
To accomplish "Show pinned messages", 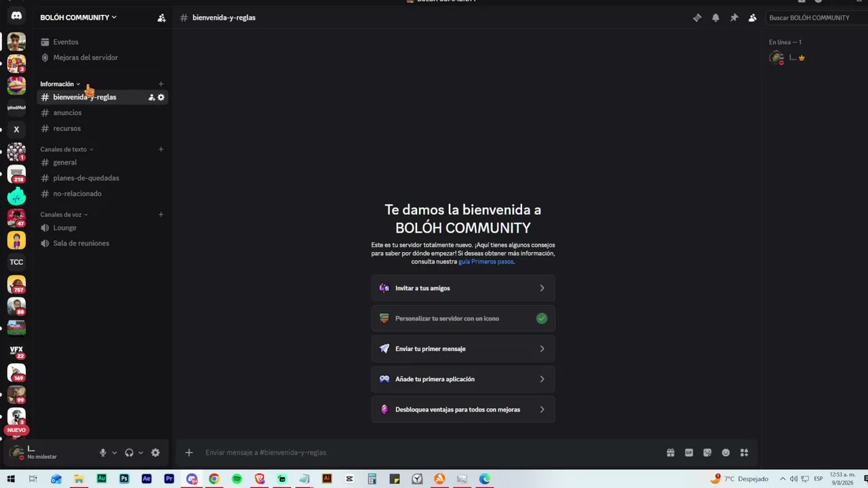I will point(734,18).
